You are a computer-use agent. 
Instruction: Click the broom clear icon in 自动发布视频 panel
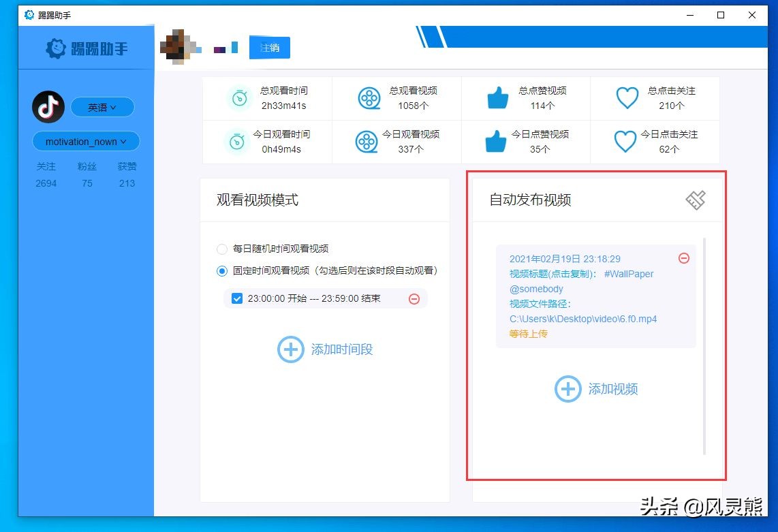(x=696, y=200)
